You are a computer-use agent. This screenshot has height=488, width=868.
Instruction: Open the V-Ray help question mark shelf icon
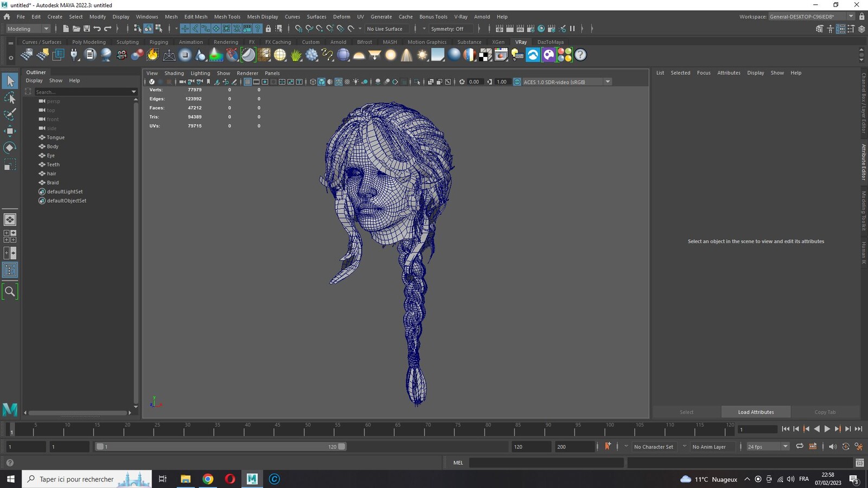pos(580,55)
